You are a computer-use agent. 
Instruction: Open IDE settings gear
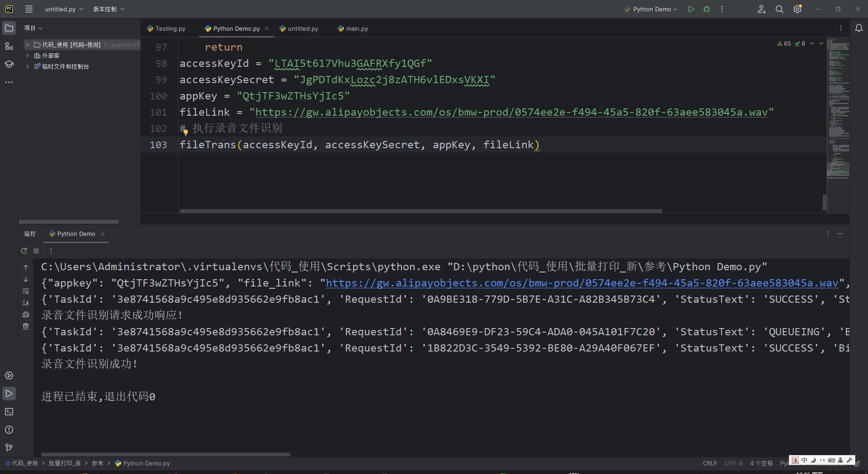pos(797,9)
